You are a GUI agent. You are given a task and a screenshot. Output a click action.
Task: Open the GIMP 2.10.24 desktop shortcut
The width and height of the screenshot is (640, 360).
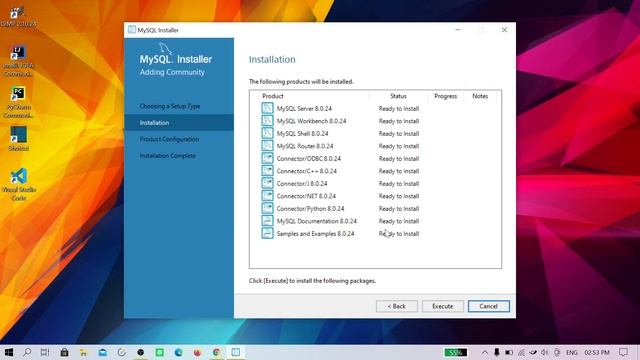pyautogui.click(x=18, y=16)
